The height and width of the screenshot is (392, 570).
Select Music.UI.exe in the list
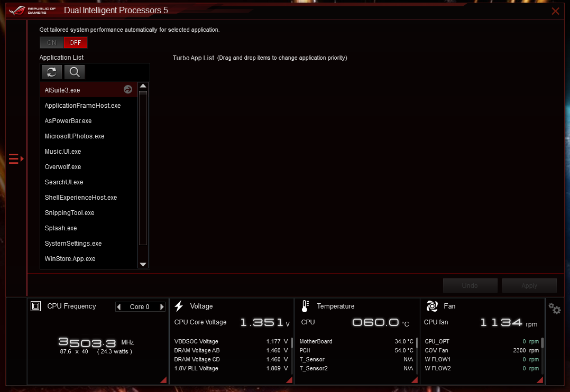coord(89,151)
